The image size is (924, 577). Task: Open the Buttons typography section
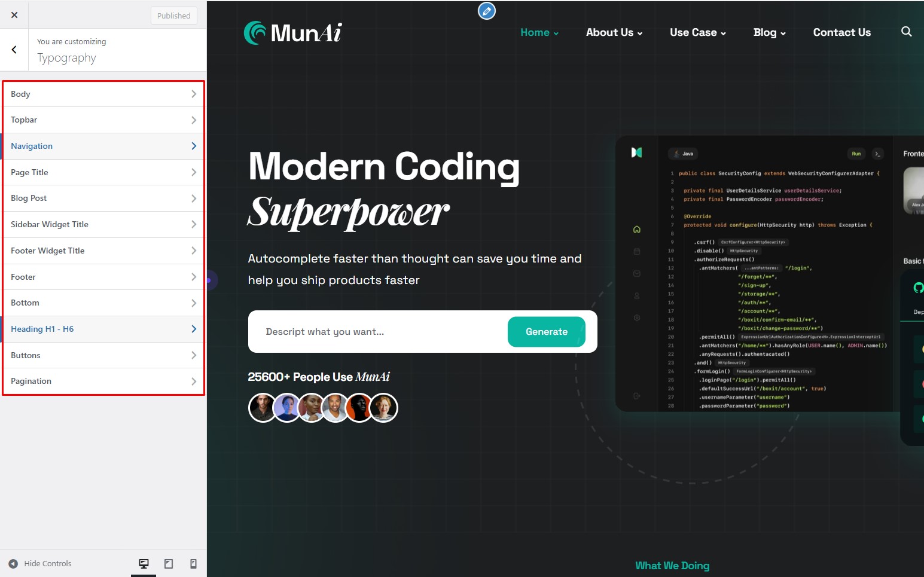[103, 355]
